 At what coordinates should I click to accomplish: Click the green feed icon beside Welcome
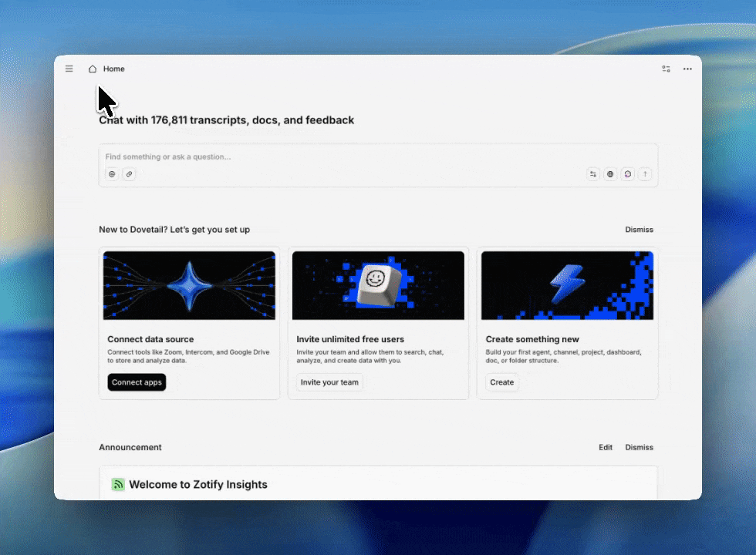118,484
